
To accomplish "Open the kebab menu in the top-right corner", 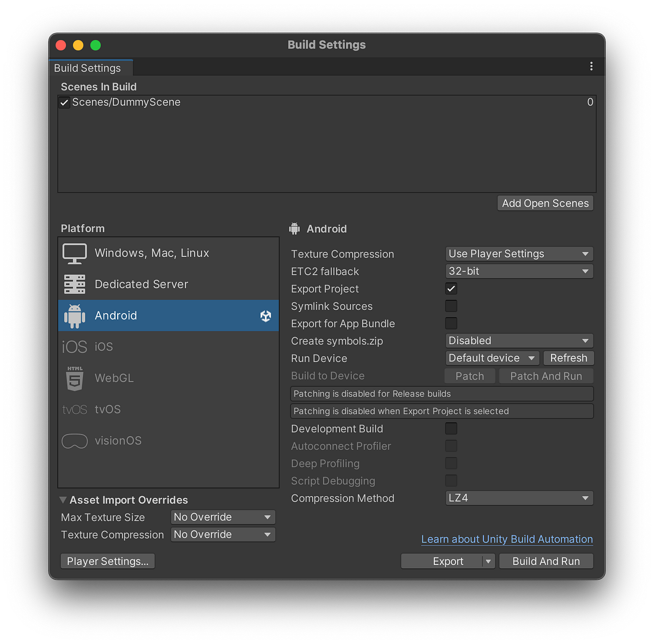I will [591, 65].
